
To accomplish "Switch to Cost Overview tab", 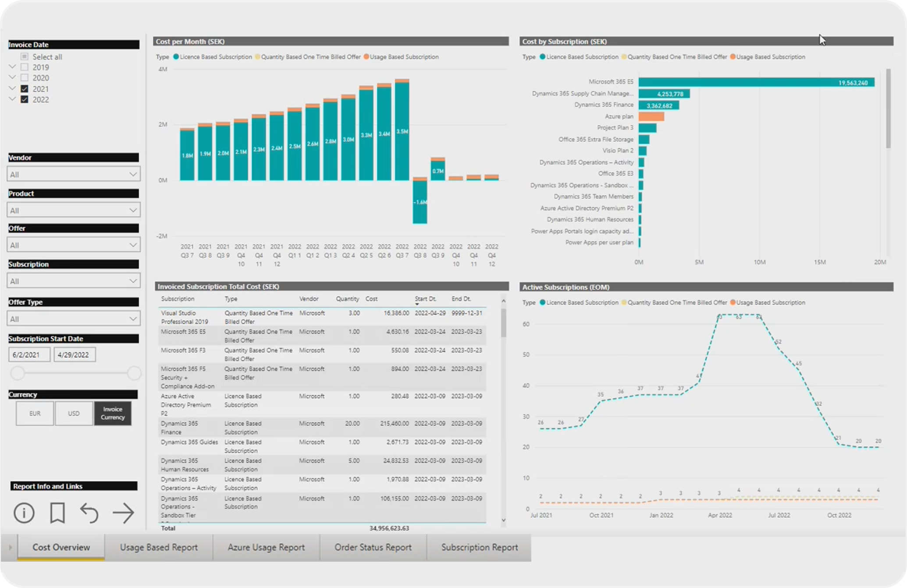I will (61, 547).
